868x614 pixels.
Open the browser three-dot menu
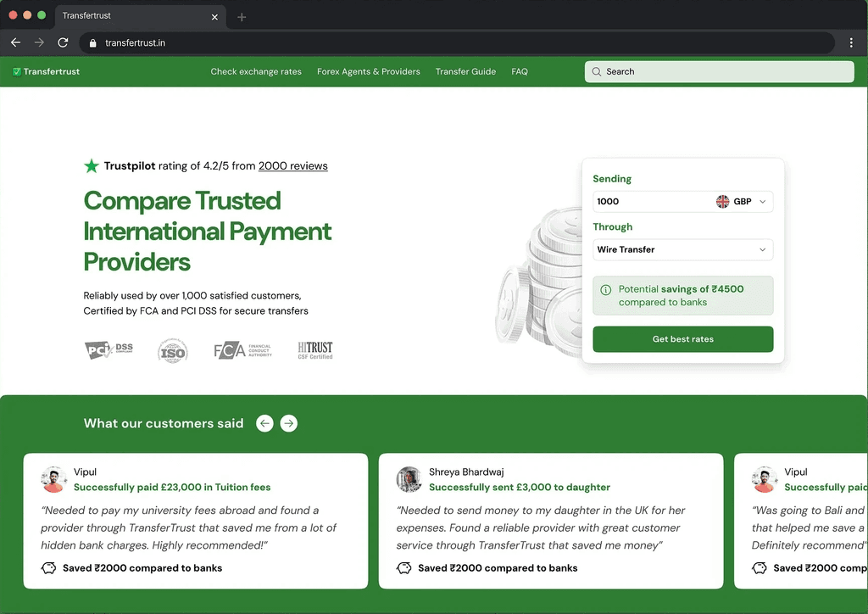click(851, 42)
